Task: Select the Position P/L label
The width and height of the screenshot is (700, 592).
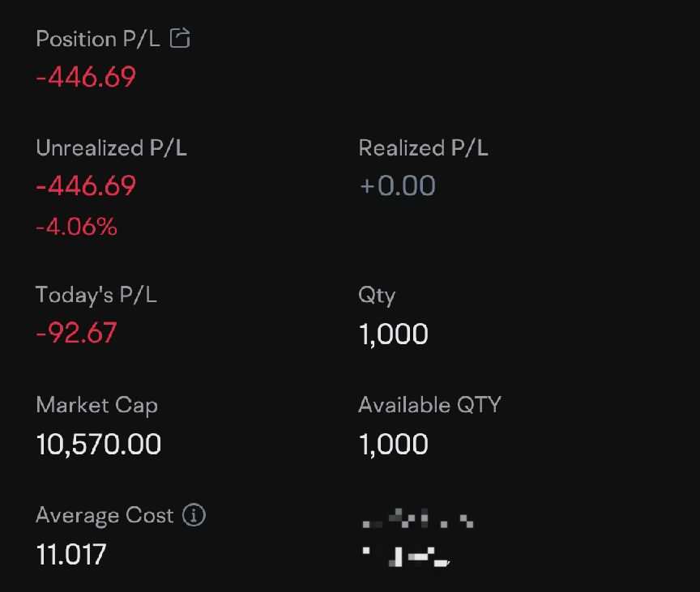Action: (98, 39)
